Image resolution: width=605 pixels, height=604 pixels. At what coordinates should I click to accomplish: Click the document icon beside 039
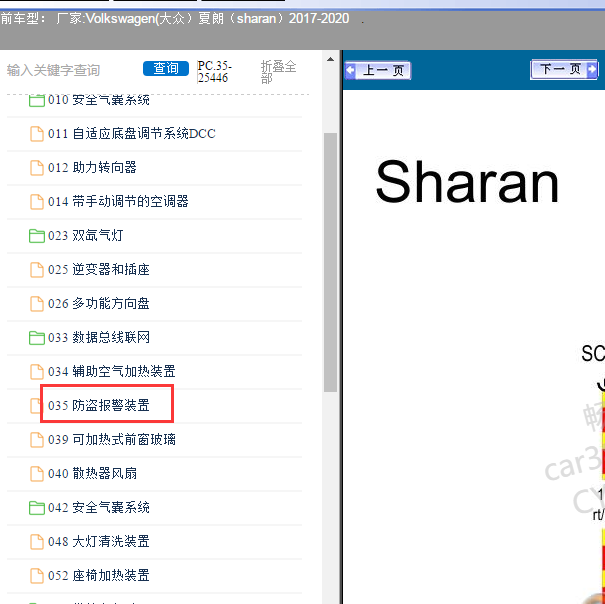pyautogui.click(x=37, y=440)
